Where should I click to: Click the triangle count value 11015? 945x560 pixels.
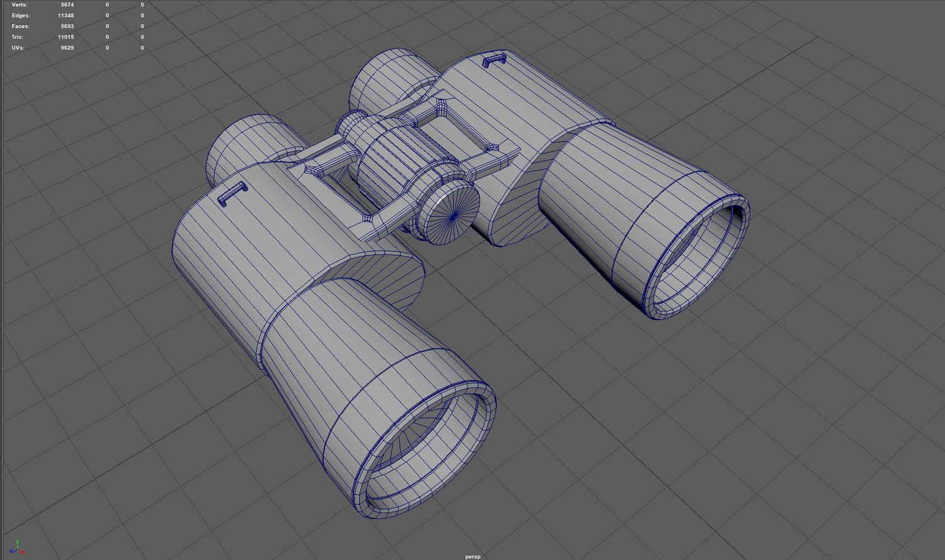pos(66,37)
